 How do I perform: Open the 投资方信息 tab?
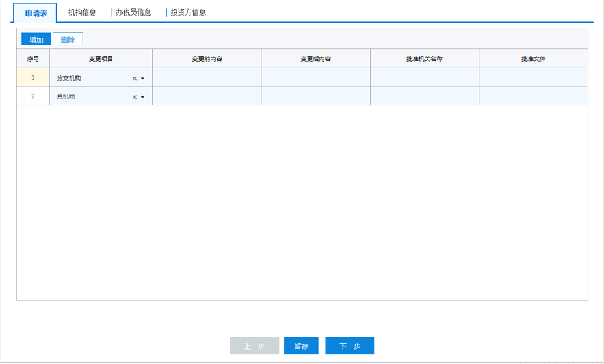click(x=189, y=12)
